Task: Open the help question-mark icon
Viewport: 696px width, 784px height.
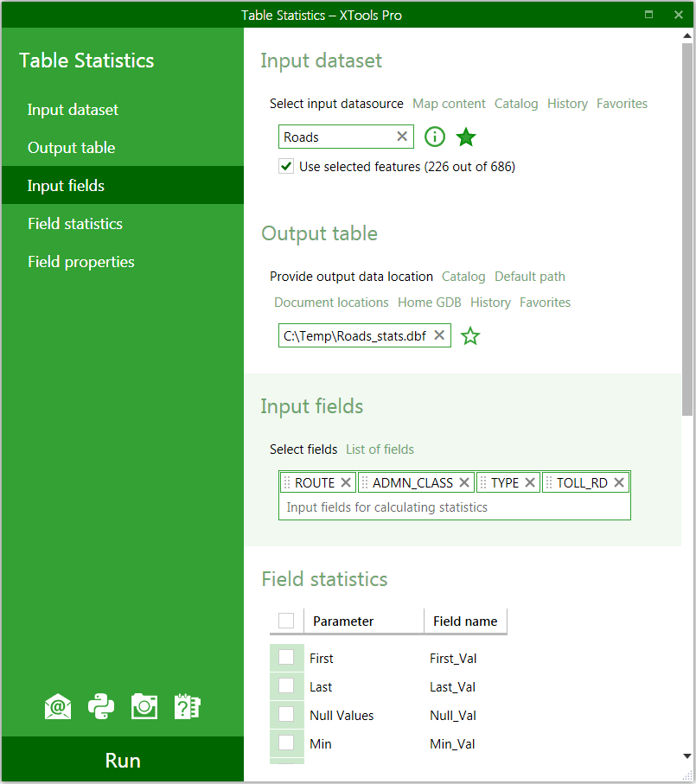Action: [188, 706]
